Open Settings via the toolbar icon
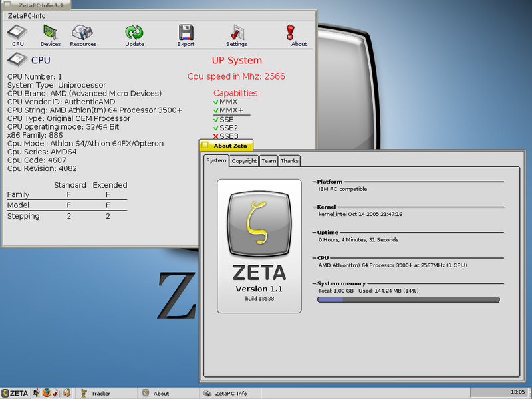Viewport: 532px width, 399px height. (x=238, y=31)
